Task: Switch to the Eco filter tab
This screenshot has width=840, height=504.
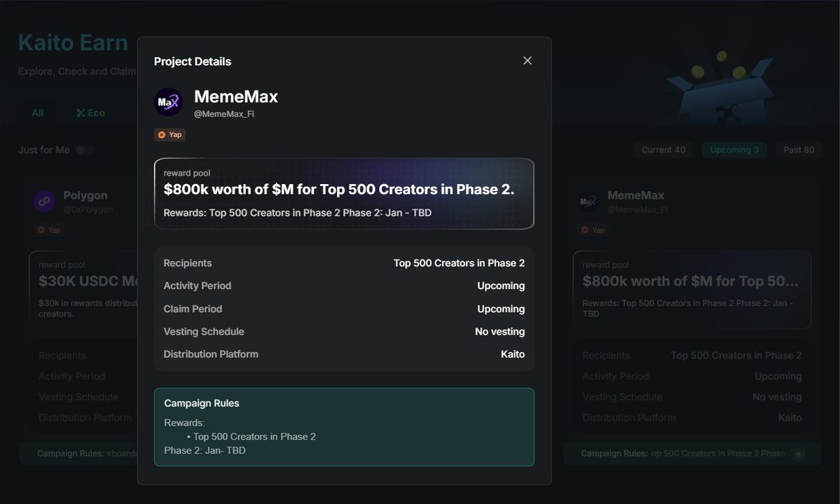Action: [91, 113]
